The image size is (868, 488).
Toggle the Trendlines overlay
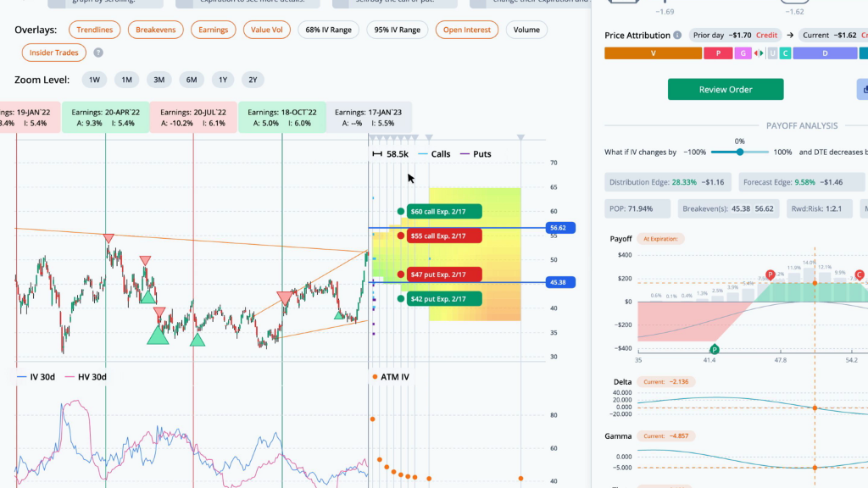[x=95, y=30]
